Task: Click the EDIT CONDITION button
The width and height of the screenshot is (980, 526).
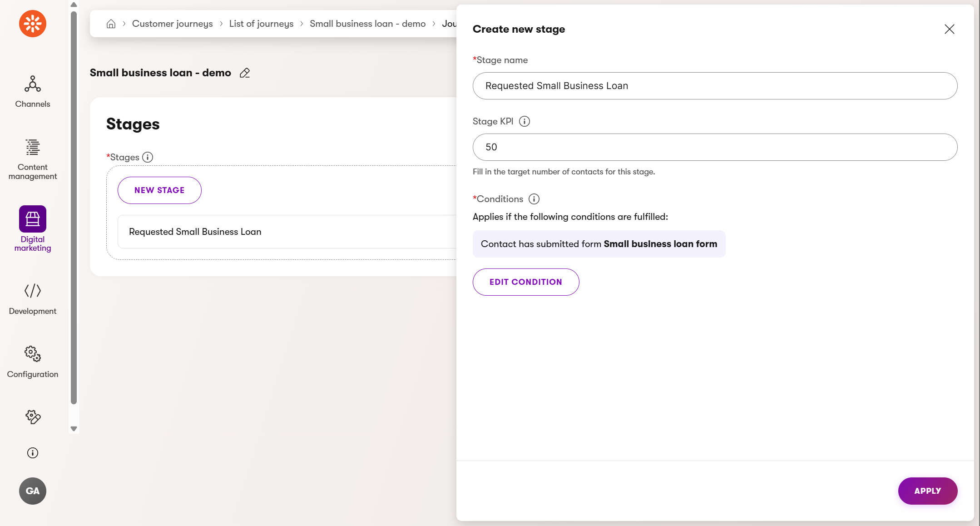Action: coord(526,282)
